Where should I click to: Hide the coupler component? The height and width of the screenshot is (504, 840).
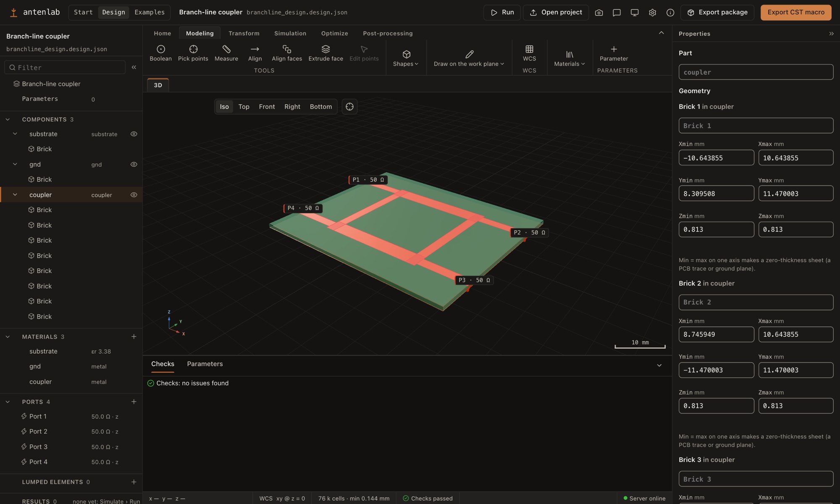[x=134, y=194]
